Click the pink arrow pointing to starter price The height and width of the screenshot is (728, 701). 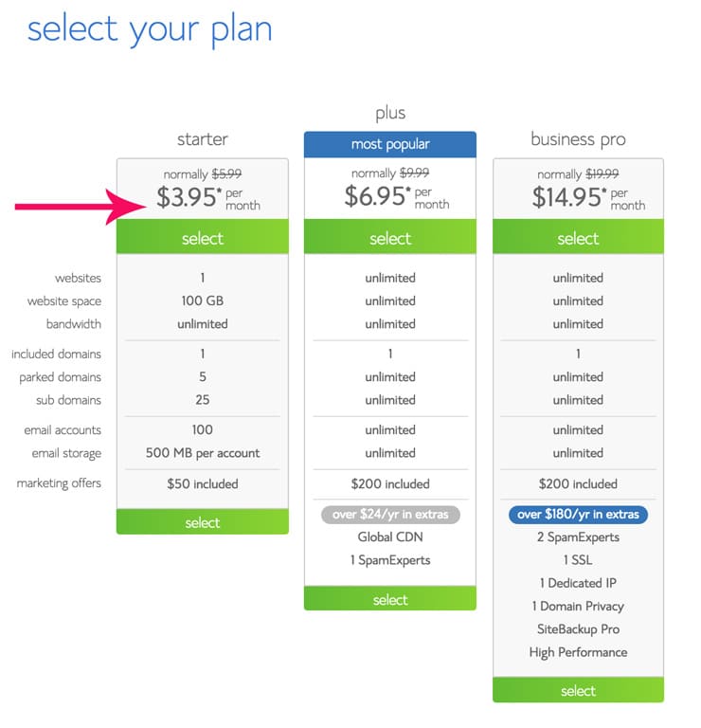pyautogui.click(x=80, y=207)
